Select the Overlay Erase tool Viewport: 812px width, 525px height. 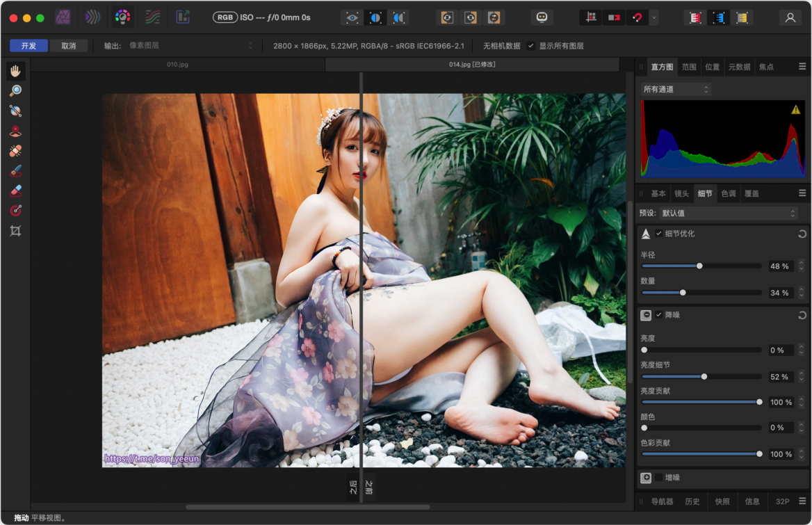pyautogui.click(x=15, y=191)
